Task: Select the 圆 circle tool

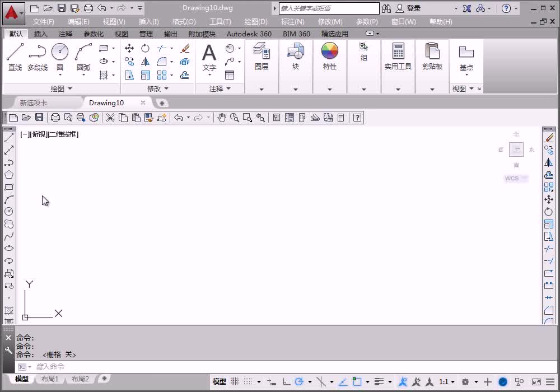Action: pos(60,57)
